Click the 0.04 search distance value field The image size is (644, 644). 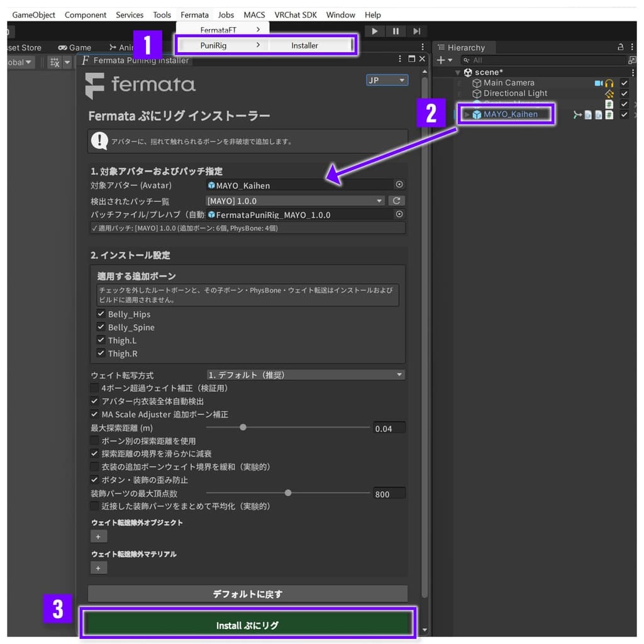389,428
